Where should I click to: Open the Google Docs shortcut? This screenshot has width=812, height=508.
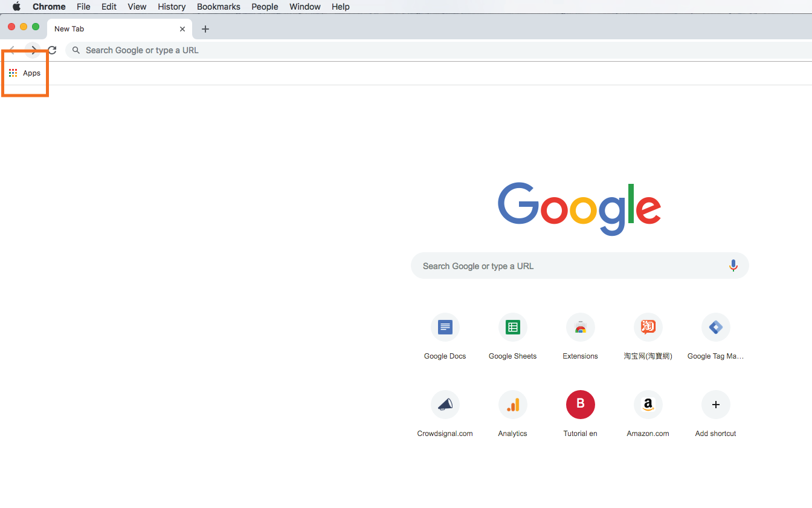click(x=445, y=328)
